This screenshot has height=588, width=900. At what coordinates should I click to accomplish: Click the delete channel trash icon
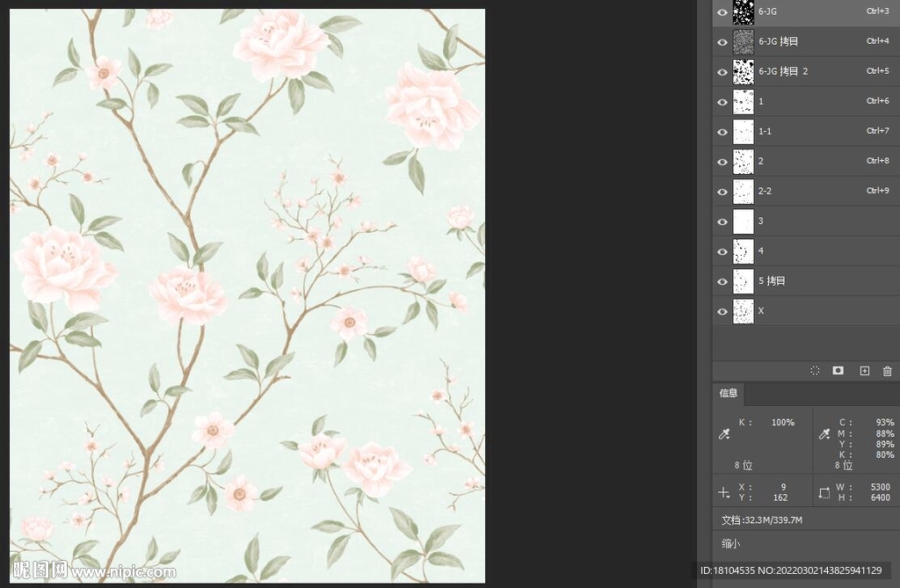coord(887,371)
